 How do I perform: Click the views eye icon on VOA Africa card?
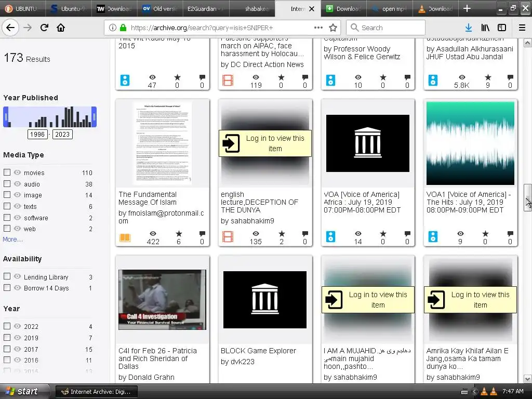coord(358,233)
